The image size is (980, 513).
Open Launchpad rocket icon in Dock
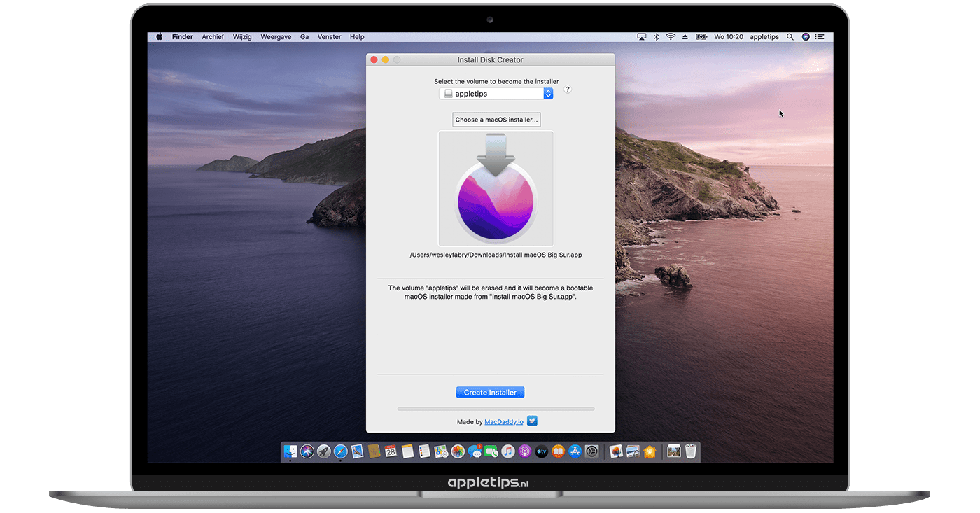point(324,451)
